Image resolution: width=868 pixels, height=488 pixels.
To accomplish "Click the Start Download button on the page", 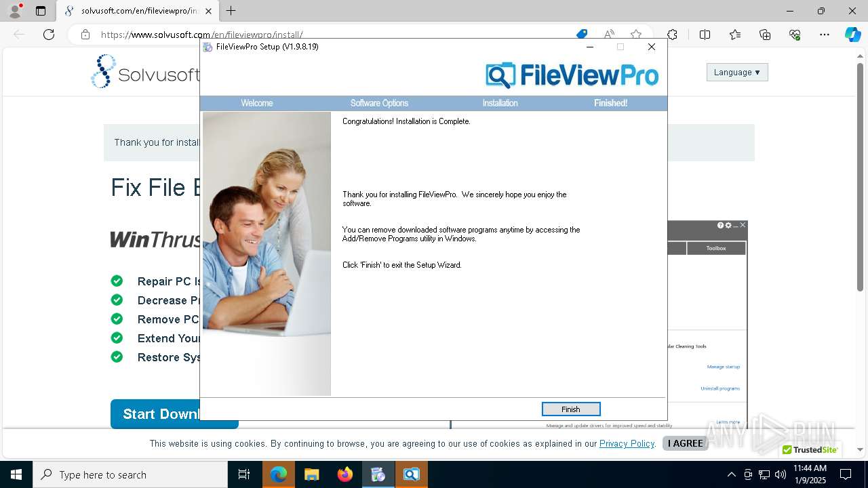I will coord(174,414).
